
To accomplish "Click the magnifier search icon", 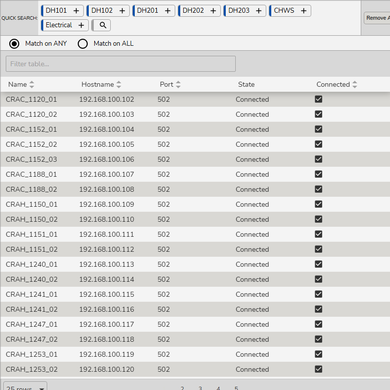I will [x=103, y=25].
